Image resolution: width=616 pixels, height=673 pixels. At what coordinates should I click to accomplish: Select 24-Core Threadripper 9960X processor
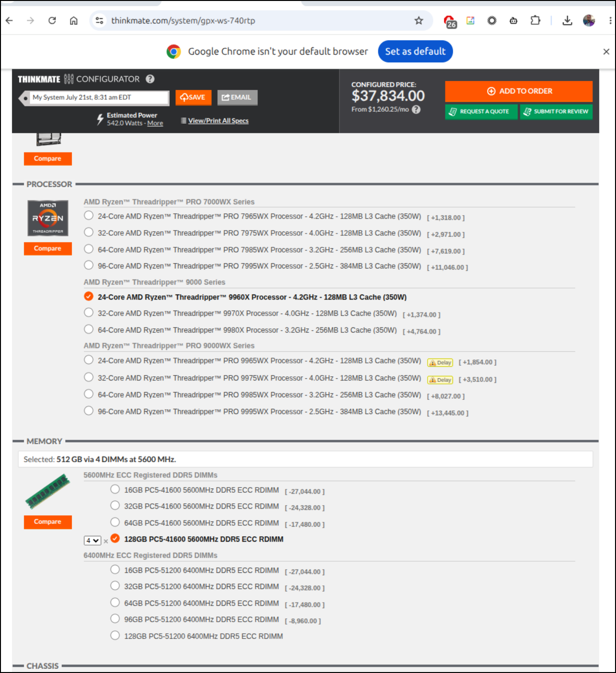point(89,297)
